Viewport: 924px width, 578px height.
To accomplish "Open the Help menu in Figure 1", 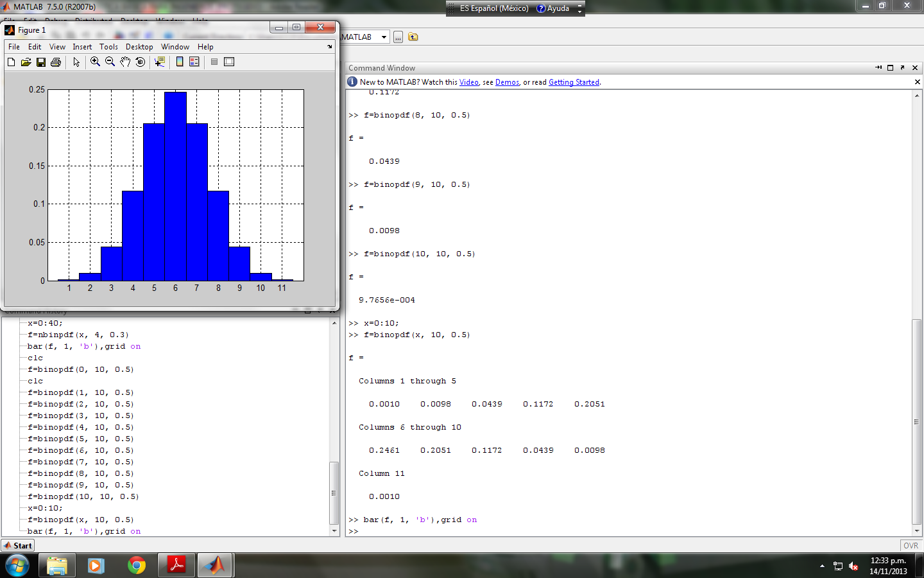I will coord(205,47).
